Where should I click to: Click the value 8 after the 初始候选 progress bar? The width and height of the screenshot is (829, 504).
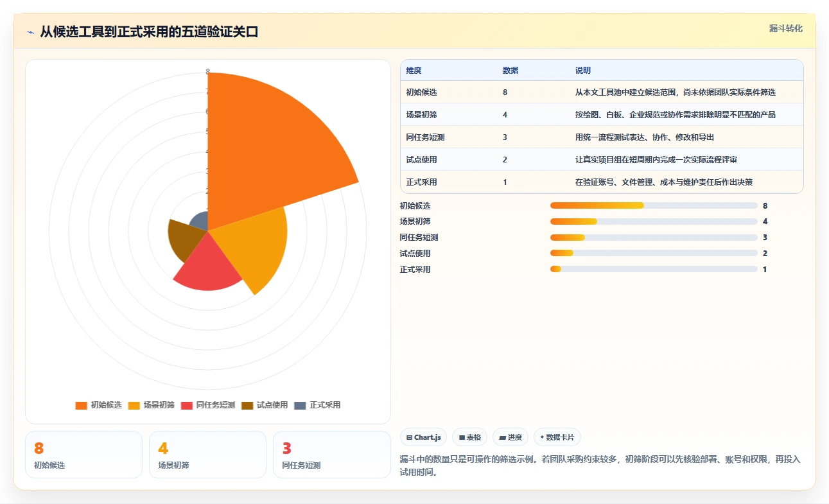765,206
